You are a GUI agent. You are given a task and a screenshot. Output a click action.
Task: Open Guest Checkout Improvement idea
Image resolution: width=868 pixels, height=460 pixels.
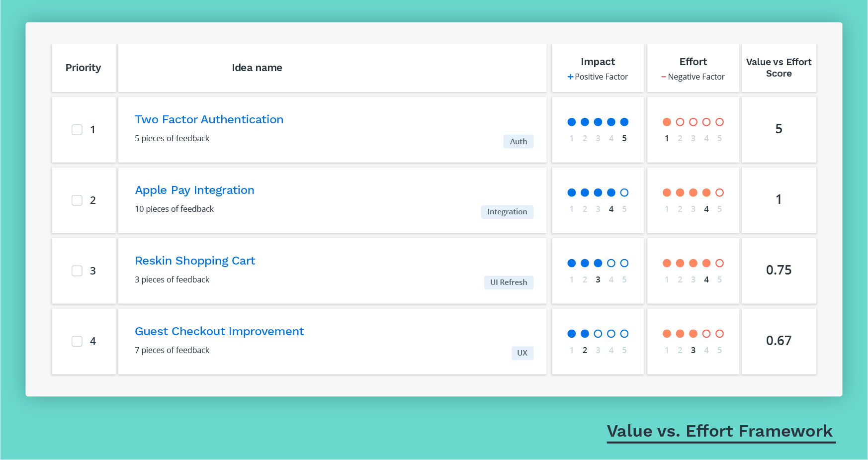tap(219, 331)
